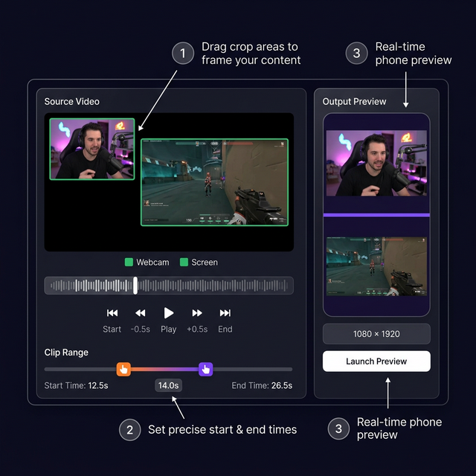The height and width of the screenshot is (476, 476).
Task: Toggle the green Screen legend square
Action: (x=184, y=262)
